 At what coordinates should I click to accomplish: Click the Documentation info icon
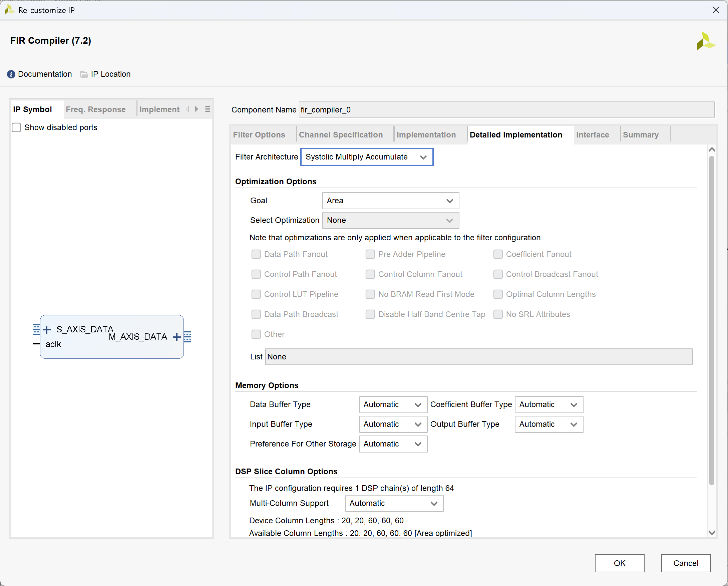[11, 74]
